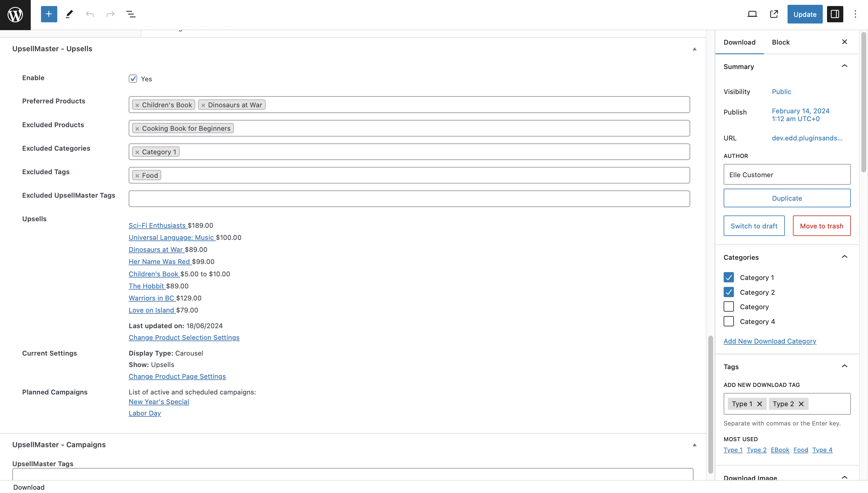The height and width of the screenshot is (493, 868).
Task: Click the main editor vertical scrollbar
Action: [x=710, y=405]
